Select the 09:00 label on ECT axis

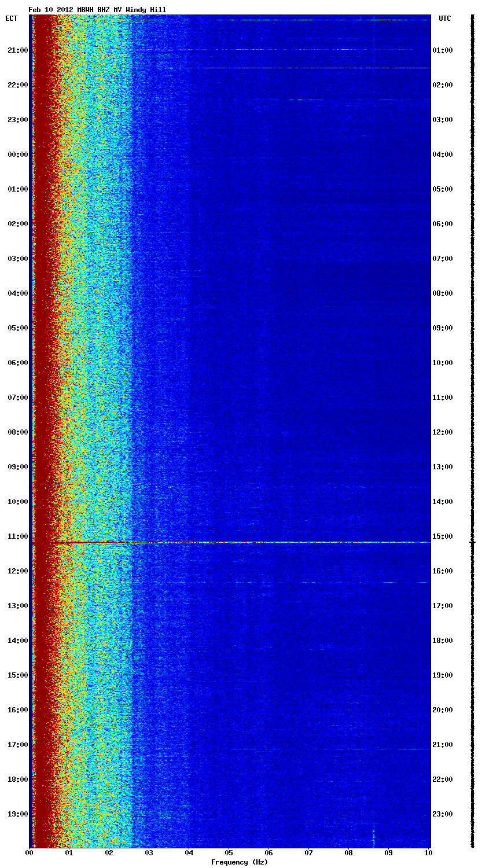click(17, 467)
